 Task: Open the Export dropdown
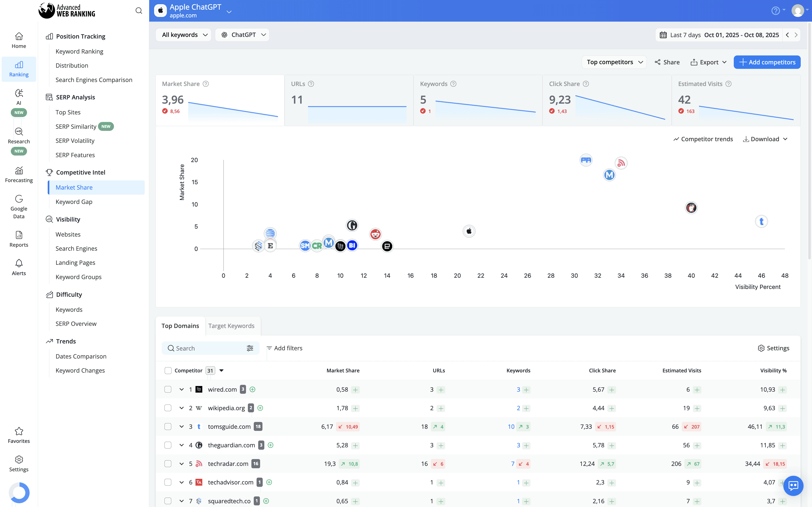pos(708,62)
